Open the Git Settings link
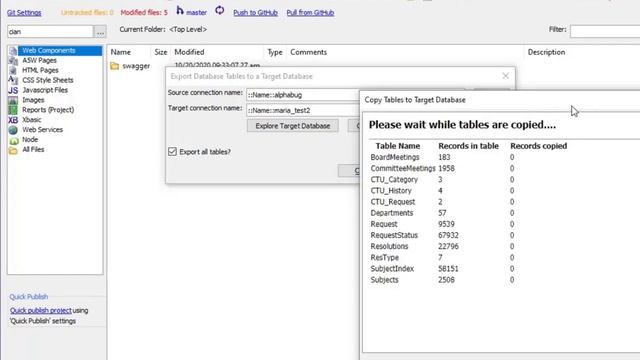Screen dimensions: 640x360 coord(24,13)
